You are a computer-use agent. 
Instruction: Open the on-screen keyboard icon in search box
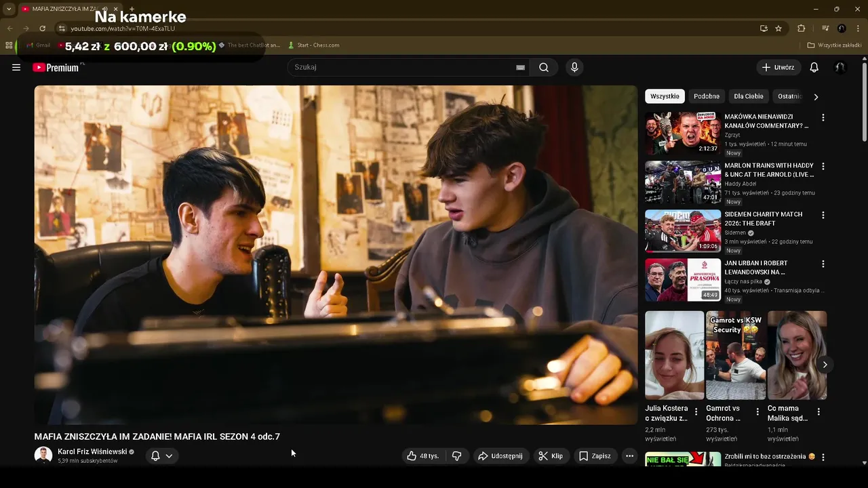point(520,67)
